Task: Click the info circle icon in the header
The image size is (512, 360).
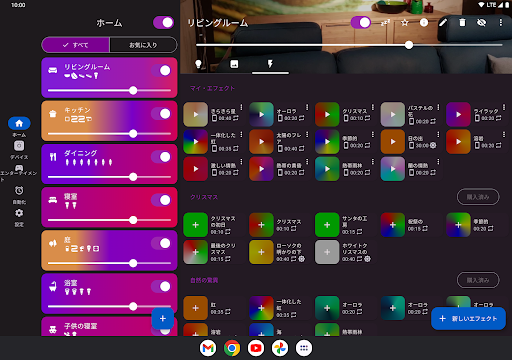Action: click(x=424, y=23)
